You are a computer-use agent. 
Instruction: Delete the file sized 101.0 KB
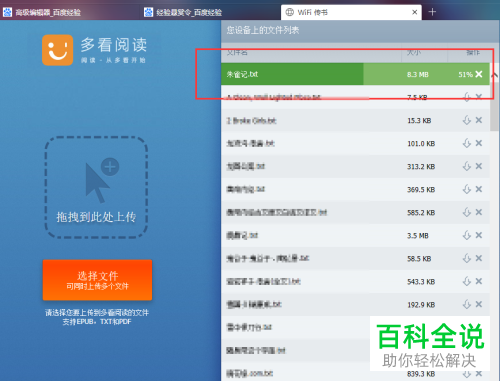pyautogui.click(x=479, y=143)
